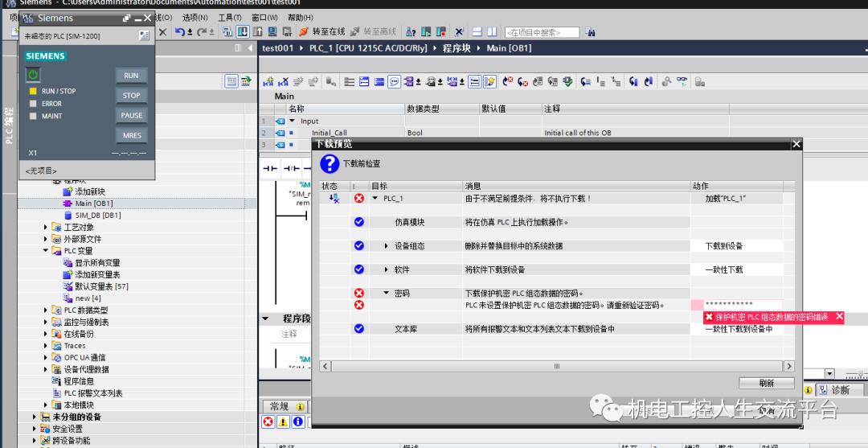Screen dimensions: 868x448
Task: Click the X delete icon in the top toolbar
Action: click(x=162, y=32)
